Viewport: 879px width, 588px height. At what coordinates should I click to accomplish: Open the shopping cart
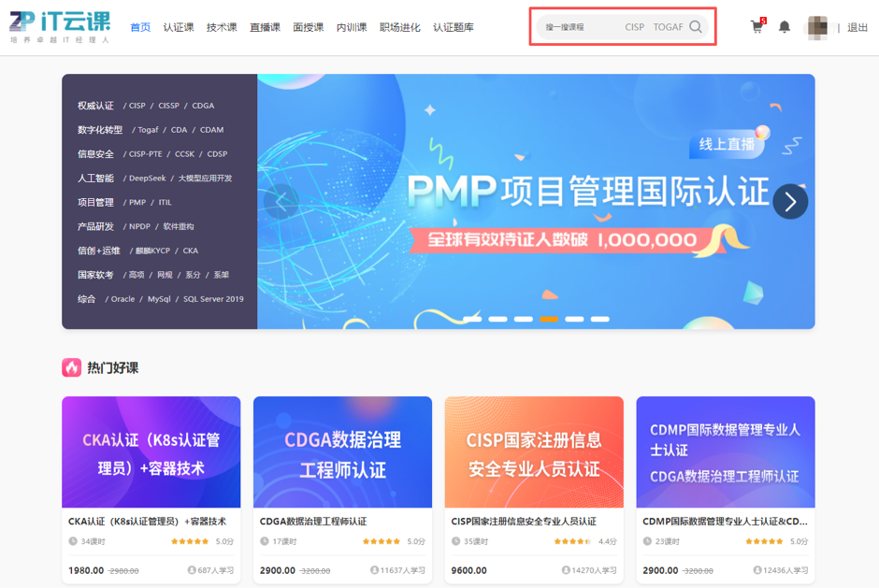[x=757, y=27]
